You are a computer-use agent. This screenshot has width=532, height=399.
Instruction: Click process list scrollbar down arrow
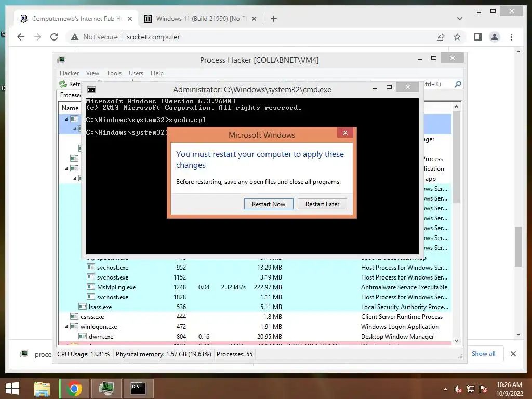pyautogui.click(x=456, y=340)
